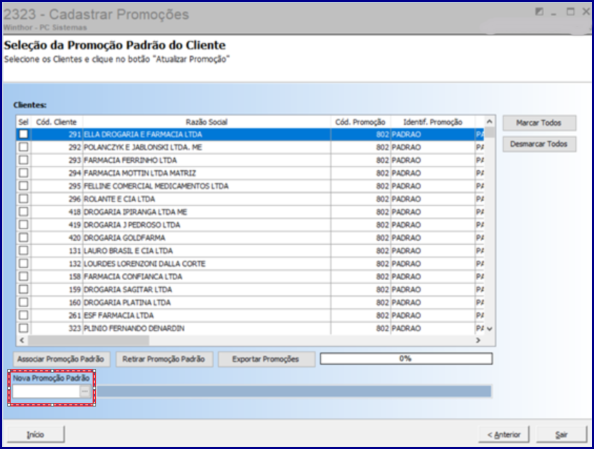594x449 pixels.
Task: Click the Sair button
Action: tap(561, 435)
